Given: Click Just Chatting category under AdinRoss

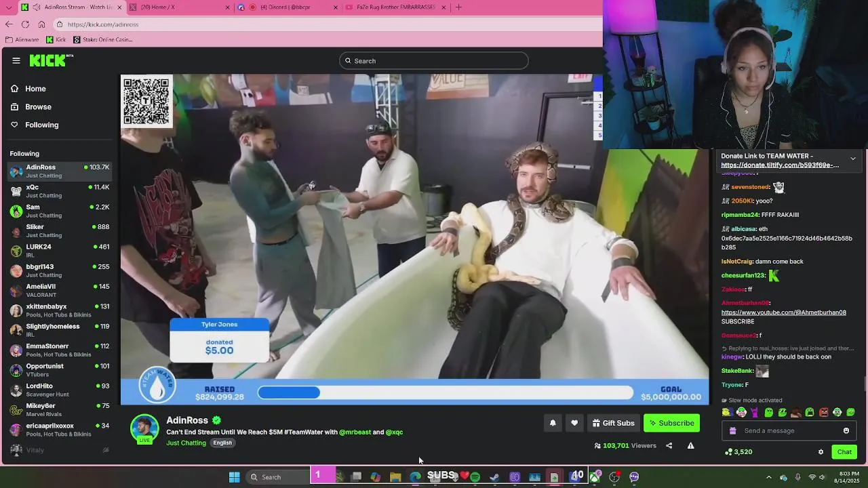Looking at the screenshot, I should [x=186, y=443].
